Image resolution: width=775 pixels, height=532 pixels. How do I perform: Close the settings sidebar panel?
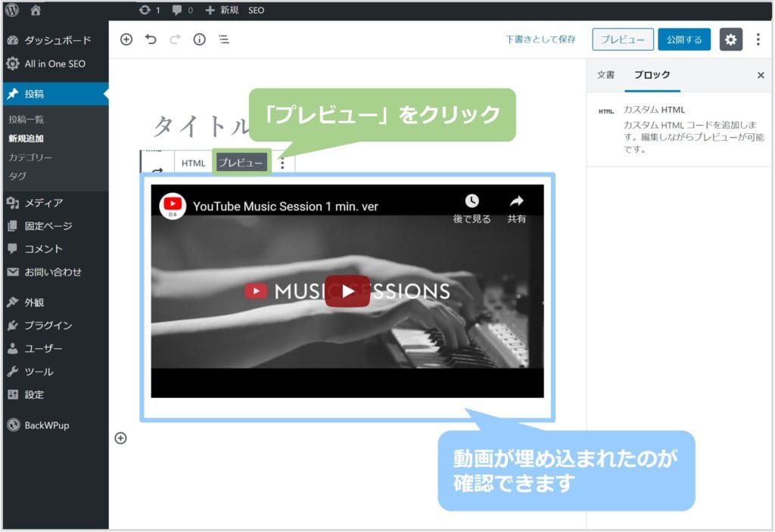pyautogui.click(x=761, y=75)
